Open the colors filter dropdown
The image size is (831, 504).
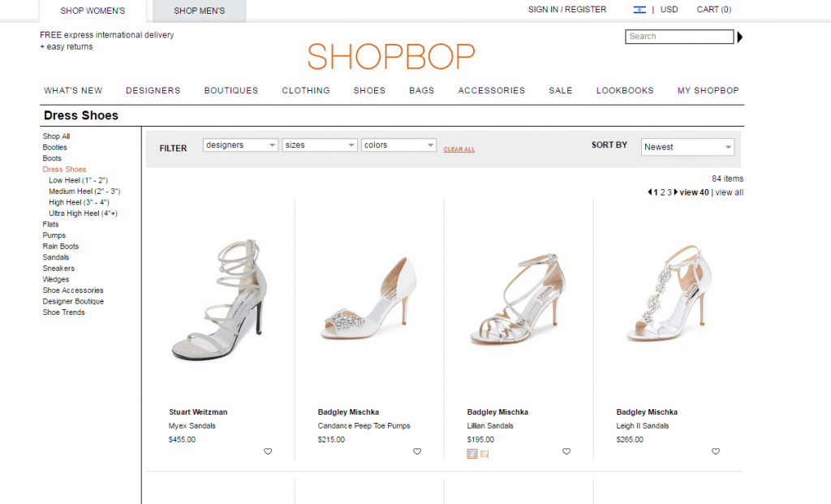coord(399,145)
